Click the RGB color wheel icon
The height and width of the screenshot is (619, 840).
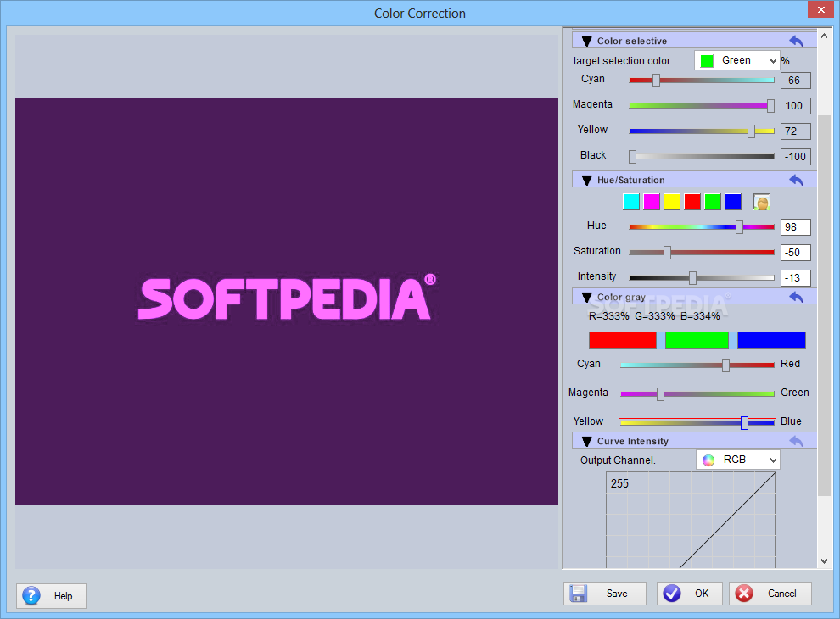click(708, 460)
